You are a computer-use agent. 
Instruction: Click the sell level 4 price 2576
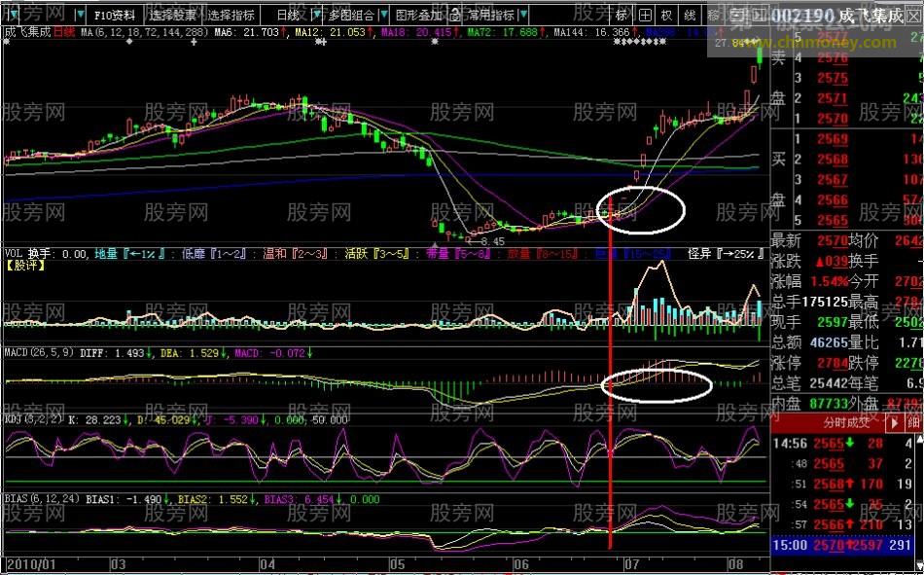(x=832, y=57)
